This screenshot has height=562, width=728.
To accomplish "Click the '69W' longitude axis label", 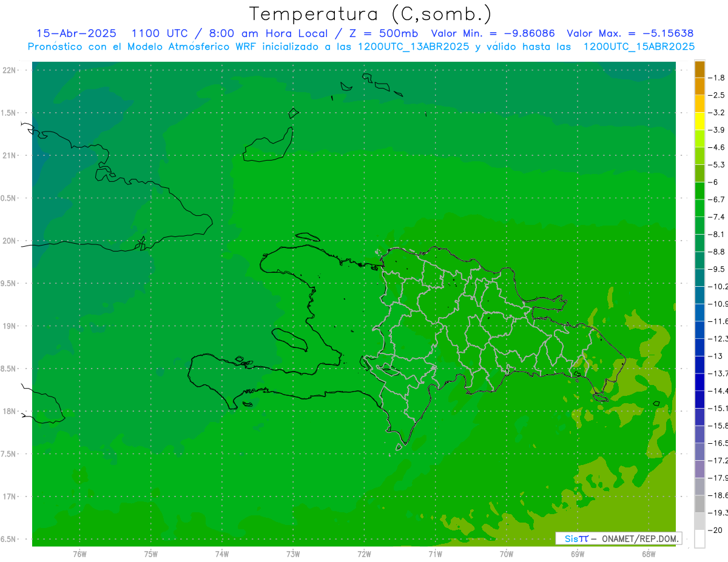I will (x=578, y=554).
